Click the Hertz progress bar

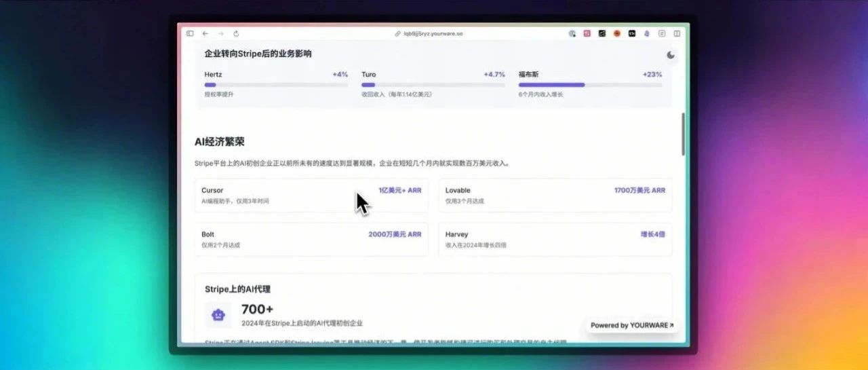click(x=276, y=85)
